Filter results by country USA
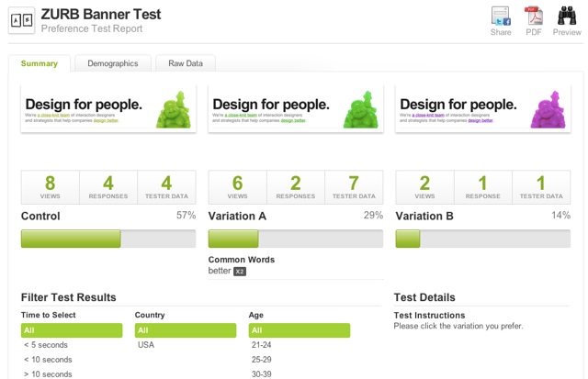588x379 pixels. coord(146,345)
